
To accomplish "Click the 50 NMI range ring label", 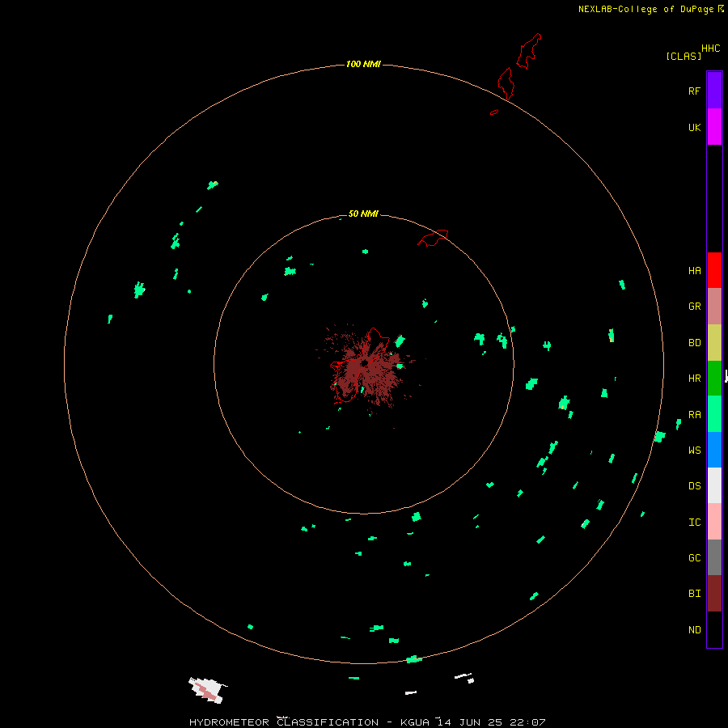I will (x=363, y=214).
